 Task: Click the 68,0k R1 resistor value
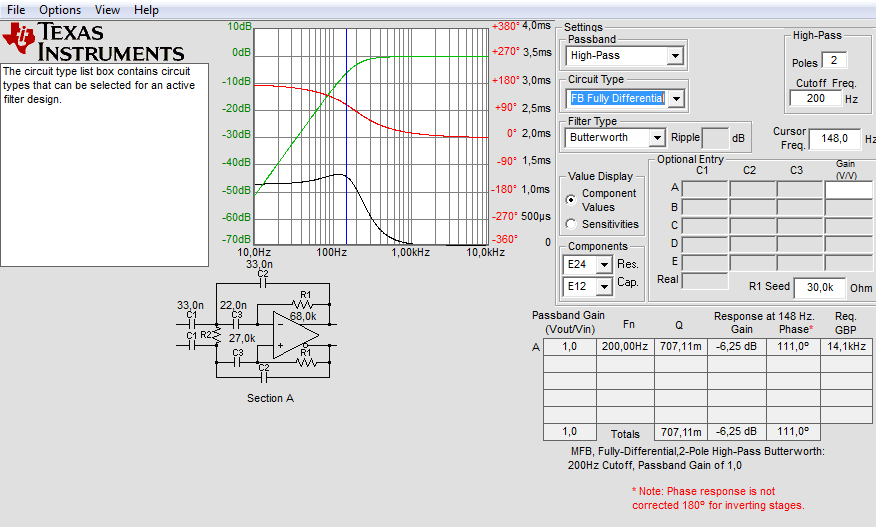point(303,316)
